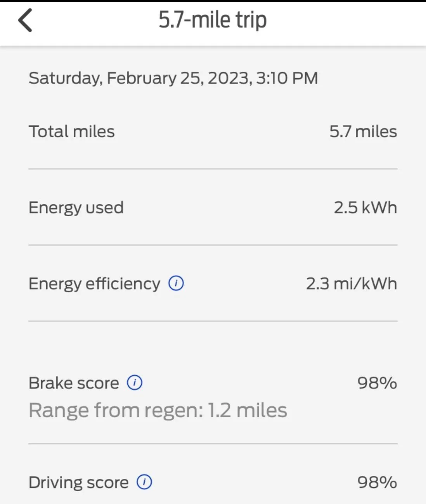Tap the "2.3 mi/kWh" efficiency value

[351, 284]
